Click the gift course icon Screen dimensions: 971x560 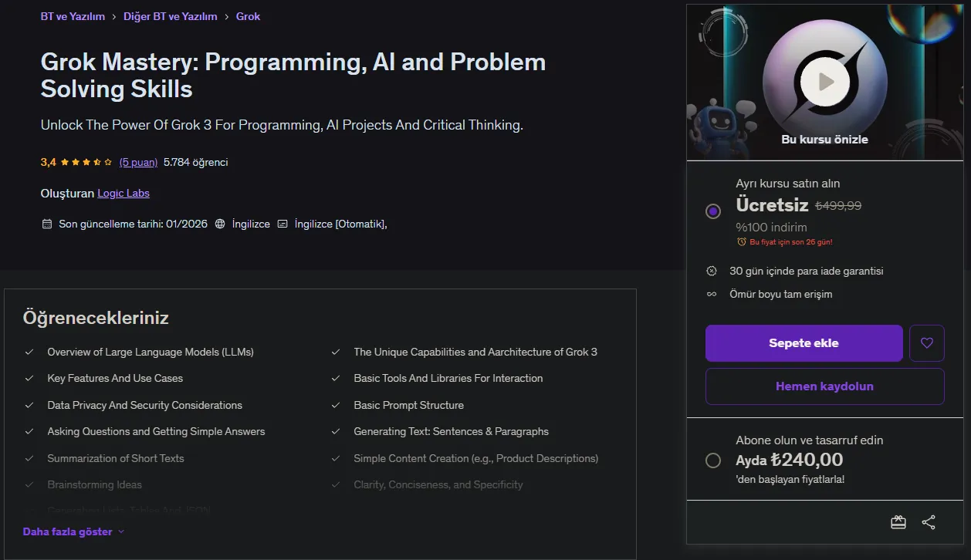898,522
